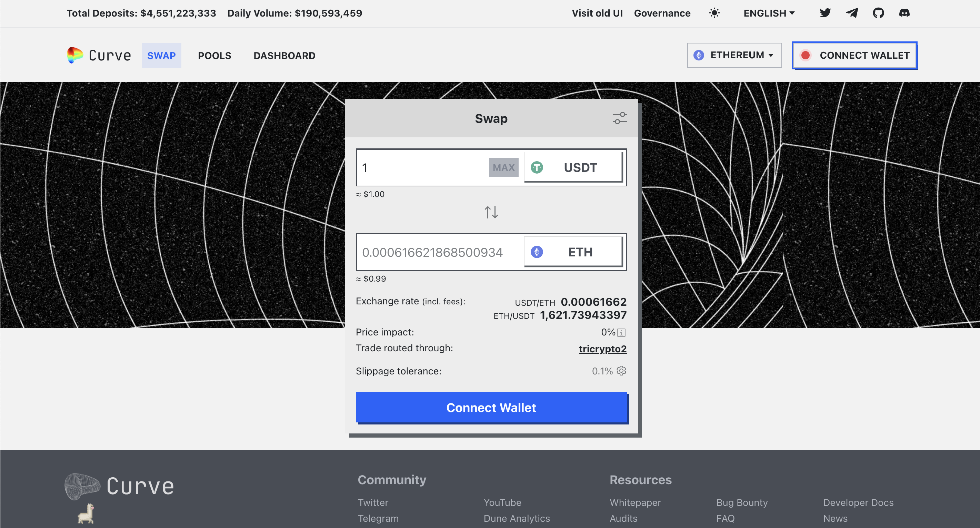Click the ETH token icon
This screenshot has width=980, height=528.
537,252
